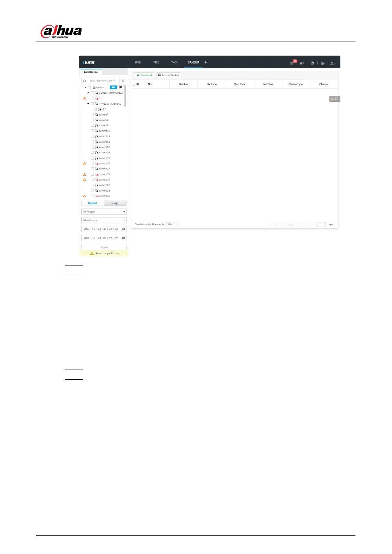Switch to camera view mode button

tap(113, 87)
